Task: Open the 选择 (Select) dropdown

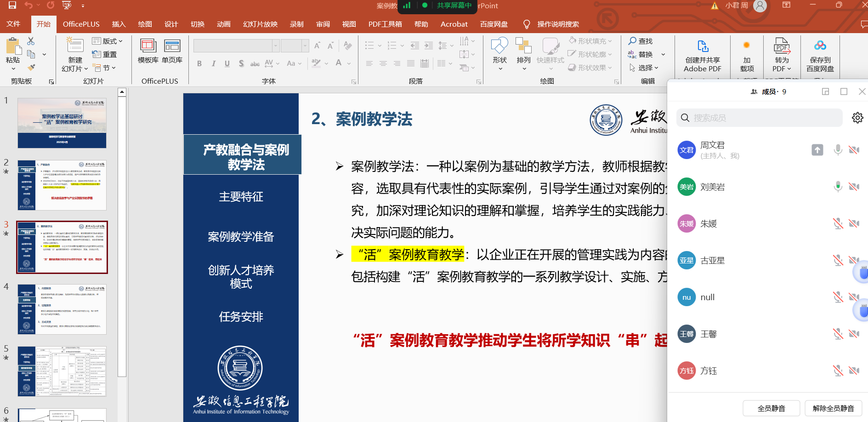Action: [645, 68]
